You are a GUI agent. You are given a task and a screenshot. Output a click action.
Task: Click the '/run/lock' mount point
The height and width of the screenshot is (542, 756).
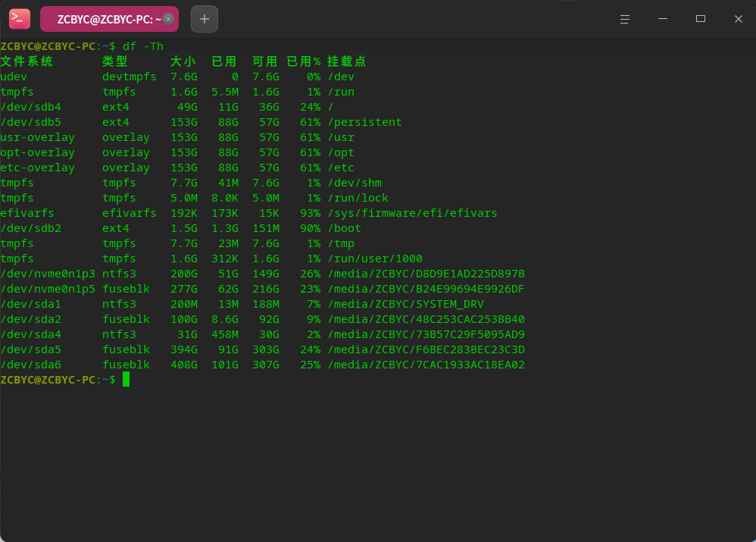(x=358, y=198)
